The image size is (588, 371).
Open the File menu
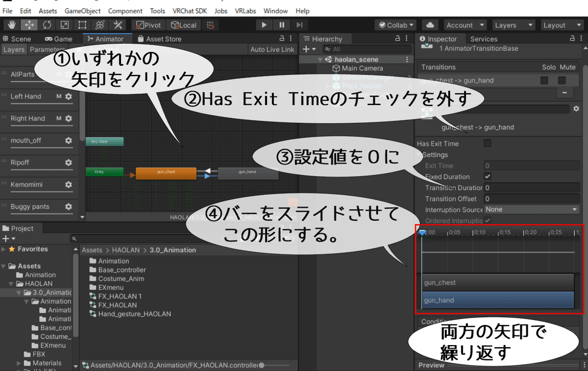(x=7, y=11)
